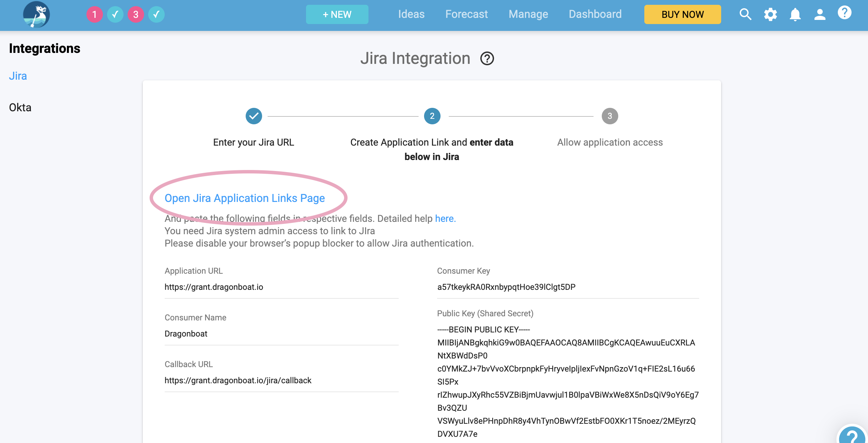Select the 'Callback URL' label
This screenshot has height=443, width=868.
pyautogui.click(x=189, y=364)
